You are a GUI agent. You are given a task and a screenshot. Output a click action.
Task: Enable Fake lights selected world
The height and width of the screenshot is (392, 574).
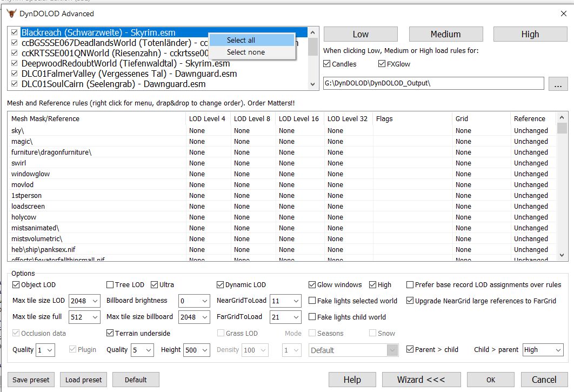pos(312,301)
